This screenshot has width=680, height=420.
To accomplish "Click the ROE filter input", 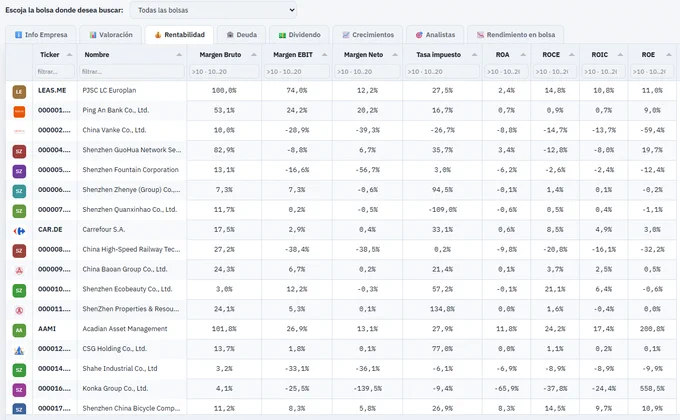I will (652, 72).
